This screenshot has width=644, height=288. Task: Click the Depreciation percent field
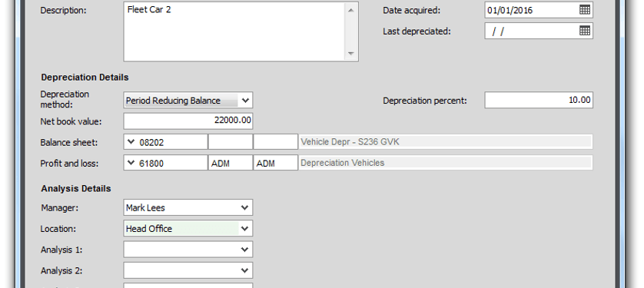[x=539, y=100]
